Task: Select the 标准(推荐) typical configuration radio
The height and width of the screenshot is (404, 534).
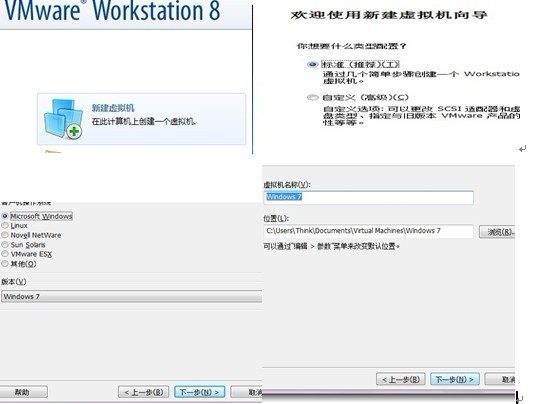Action: pyautogui.click(x=312, y=64)
